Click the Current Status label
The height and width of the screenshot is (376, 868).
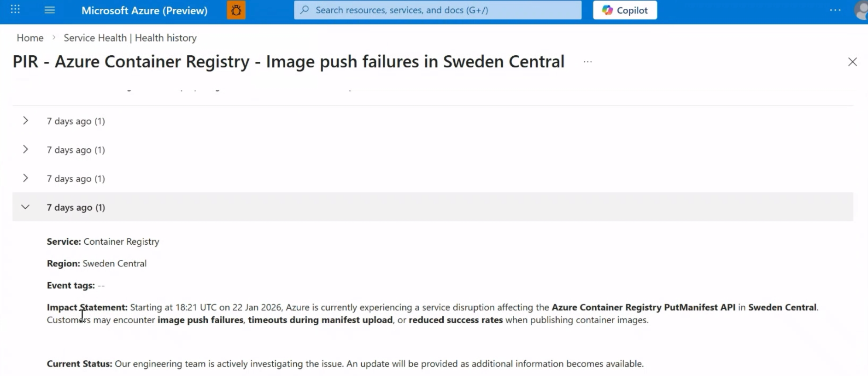(x=79, y=364)
